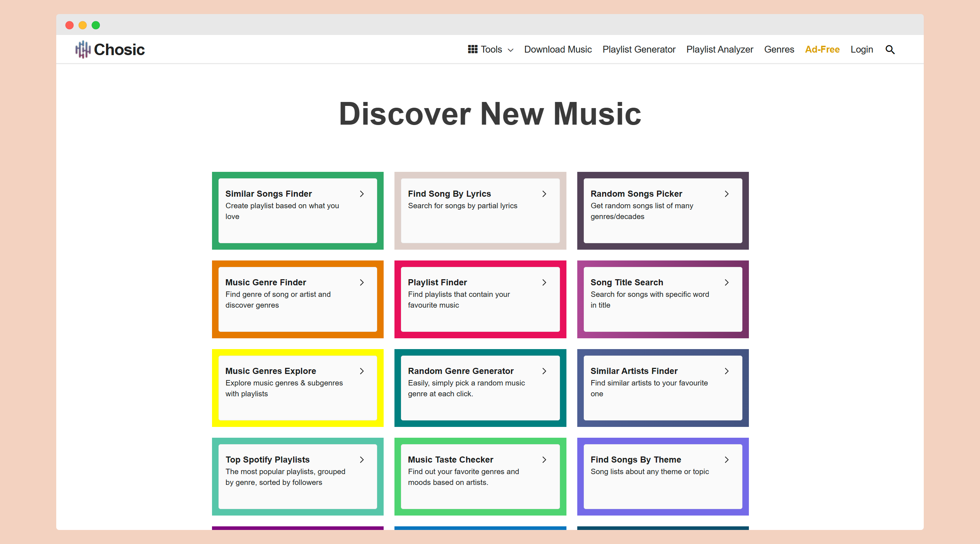The image size is (980, 544).
Task: Expand the Tools dropdown chevron
Action: coord(510,50)
